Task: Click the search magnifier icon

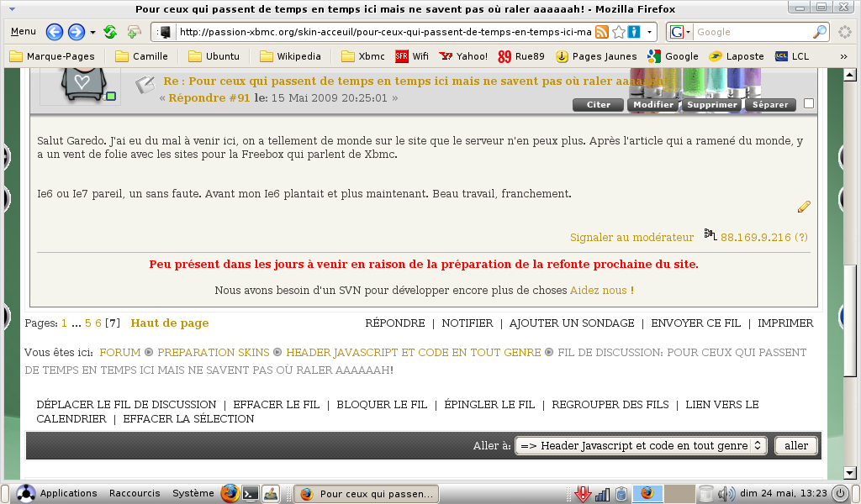Action: coord(820,33)
